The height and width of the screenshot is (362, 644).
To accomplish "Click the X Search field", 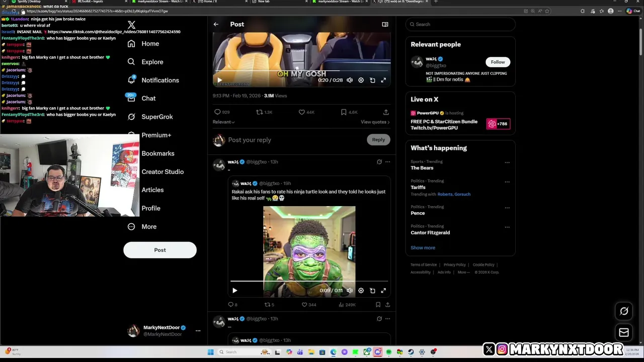I will point(460,24).
